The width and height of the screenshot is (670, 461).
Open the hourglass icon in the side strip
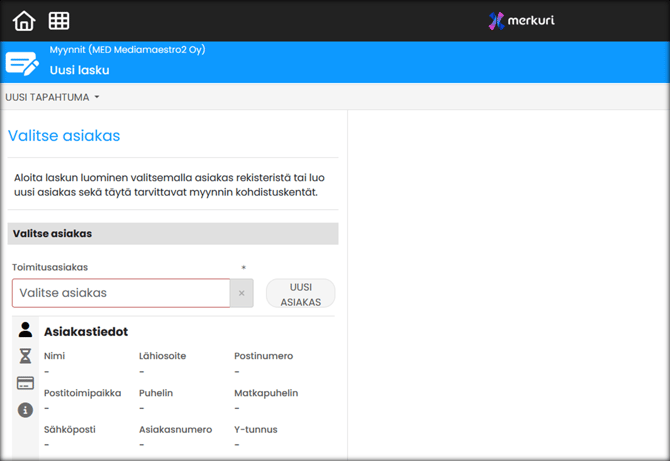click(25, 356)
